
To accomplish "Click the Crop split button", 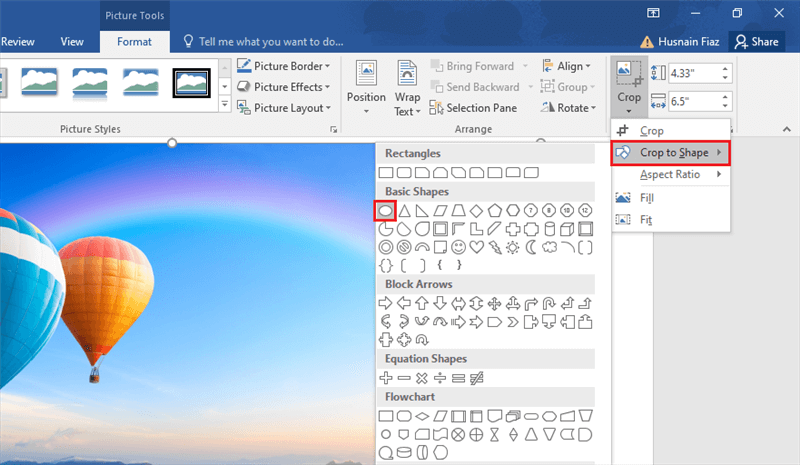I will click(629, 87).
